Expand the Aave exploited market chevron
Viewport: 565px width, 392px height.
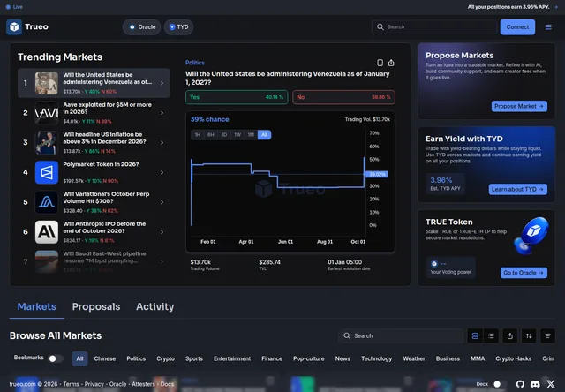click(x=162, y=113)
